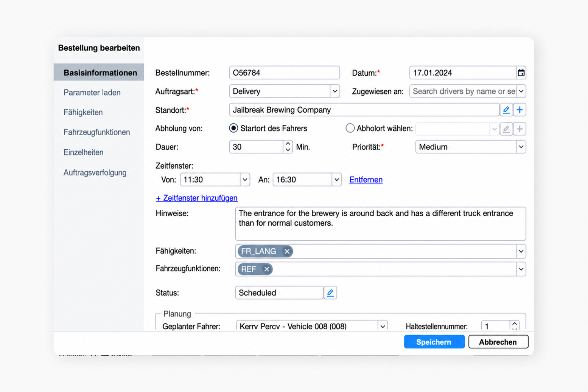
Task: Decrease the Dauer duration value
Action: pyautogui.click(x=288, y=150)
